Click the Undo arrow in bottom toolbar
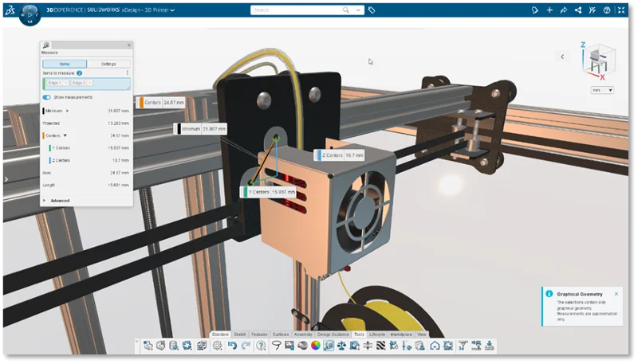Viewport: 638px width, 364px height. point(233,346)
